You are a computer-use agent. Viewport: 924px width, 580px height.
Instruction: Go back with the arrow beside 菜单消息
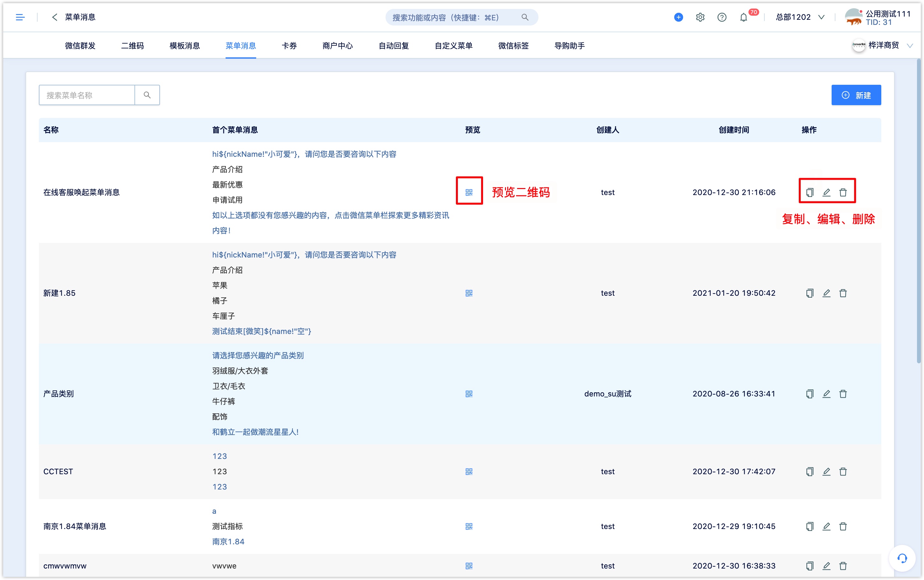click(54, 17)
